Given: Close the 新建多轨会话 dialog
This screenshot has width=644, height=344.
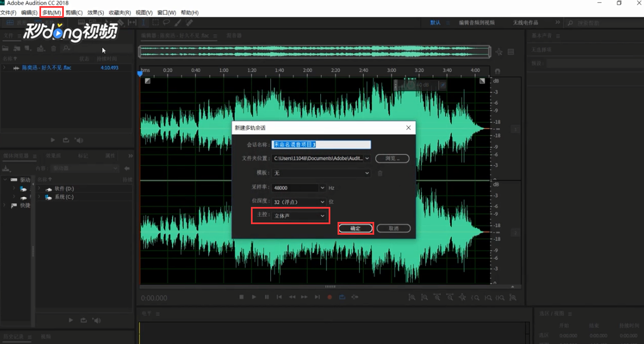Looking at the screenshot, I should pyautogui.click(x=408, y=128).
